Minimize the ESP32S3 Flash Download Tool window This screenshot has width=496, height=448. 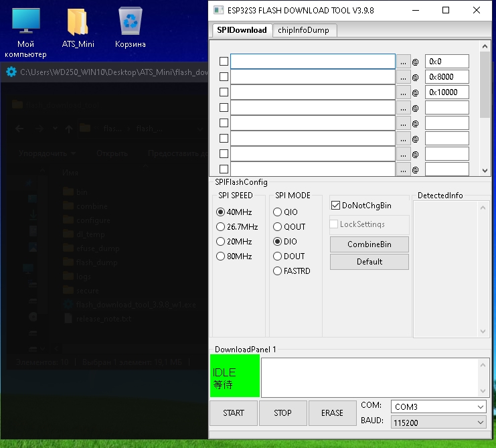coord(416,11)
